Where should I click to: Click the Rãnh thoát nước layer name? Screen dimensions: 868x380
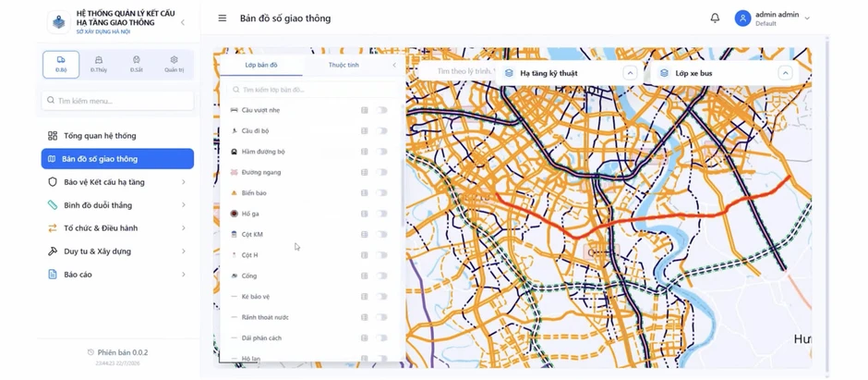click(x=265, y=317)
